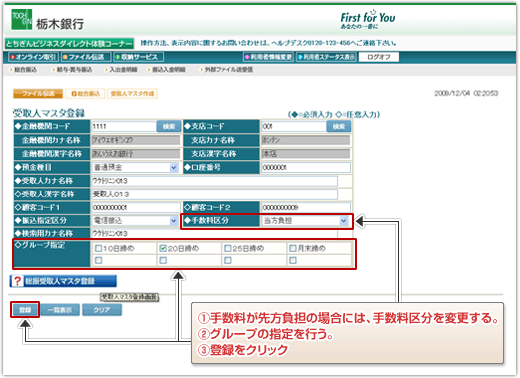Click the First for You slogan graphic
This screenshot has width=520, height=378.
pos(368,20)
